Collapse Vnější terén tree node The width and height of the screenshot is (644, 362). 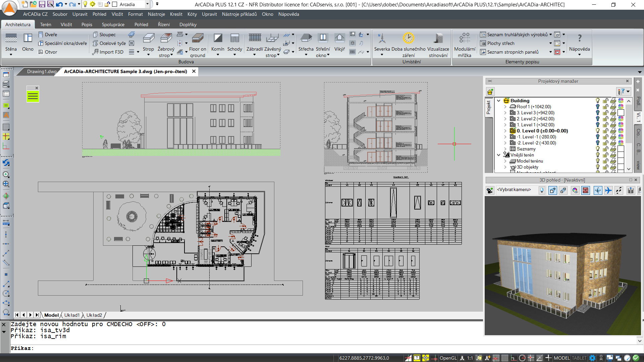click(499, 155)
